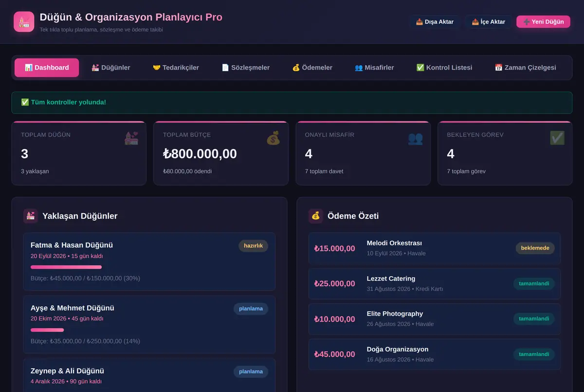The width and height of the screenshot is (584, 392).
Task: Go to the Sözleşmeler tab
Action: tap(246, 68)
